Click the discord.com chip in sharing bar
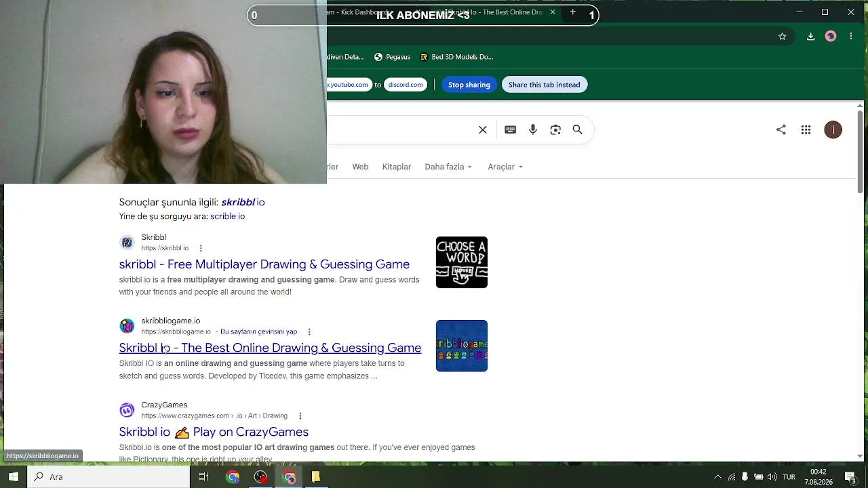Viewport: 868px width, 488px height. (x=406, y=85)
